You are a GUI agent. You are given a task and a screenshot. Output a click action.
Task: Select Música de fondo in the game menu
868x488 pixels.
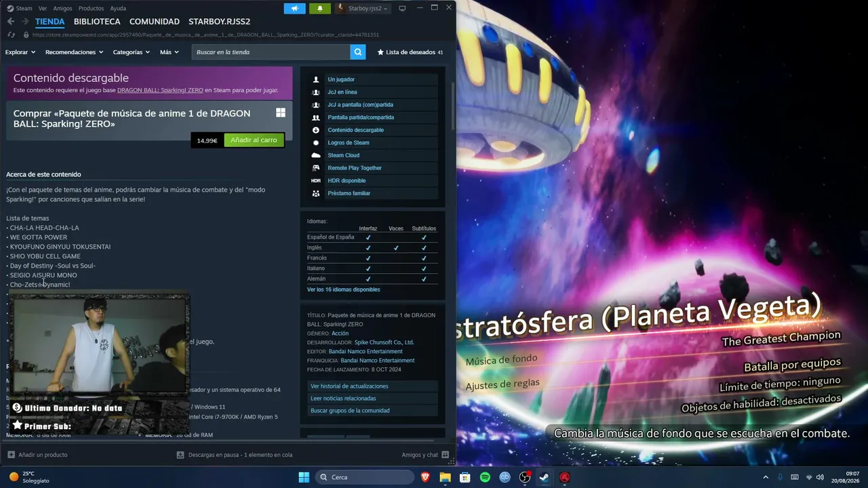point(501,360)
